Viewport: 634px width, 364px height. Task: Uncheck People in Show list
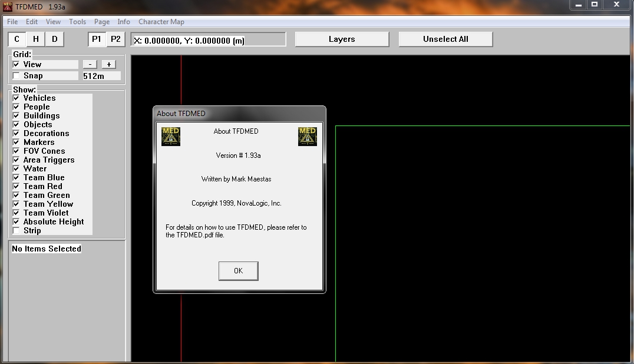(x=16, y=107)
